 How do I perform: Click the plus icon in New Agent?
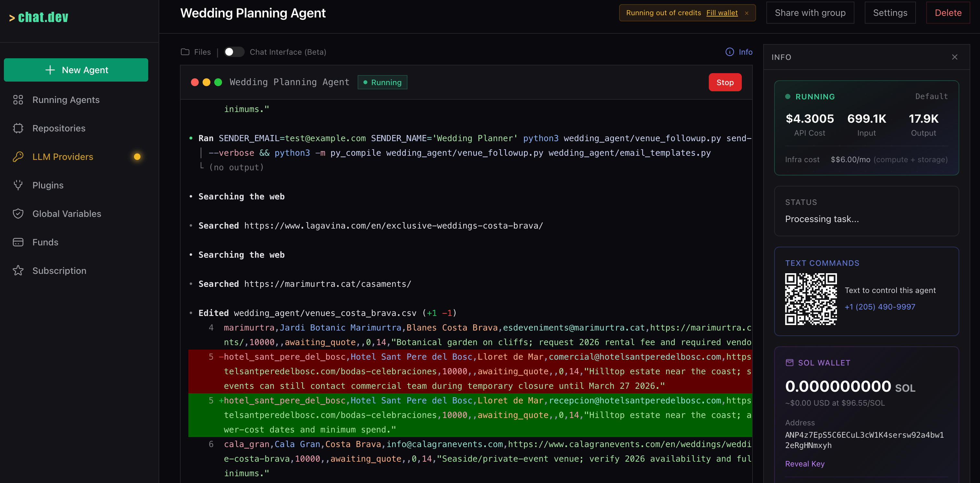[x=50, y=70]
